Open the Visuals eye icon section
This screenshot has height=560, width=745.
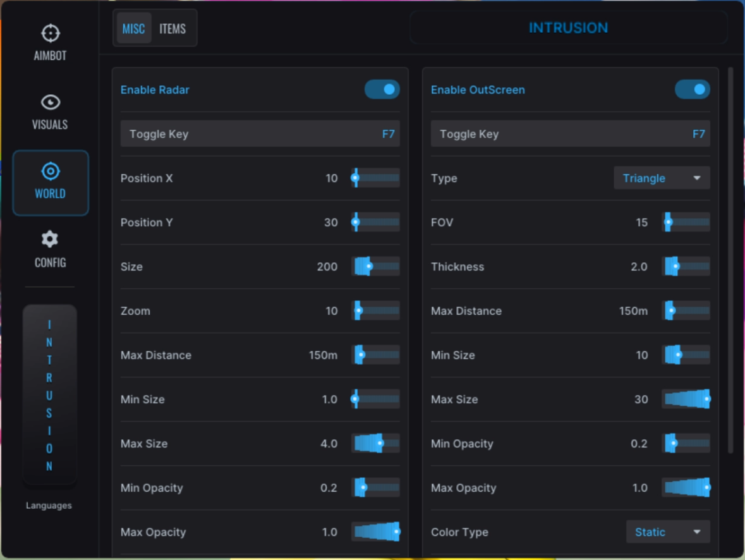click(50, 111)
